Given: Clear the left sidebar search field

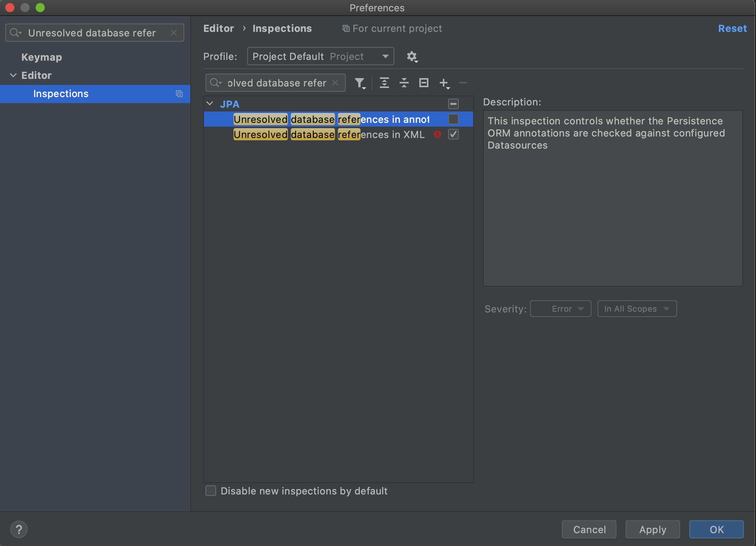Looking at the screenshot, I should coord(174,33).
